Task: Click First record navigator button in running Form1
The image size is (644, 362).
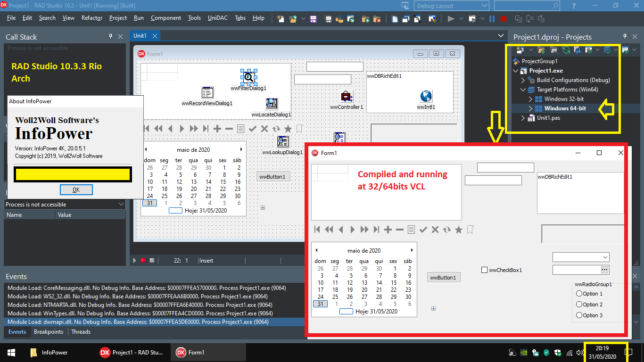Action: coord(317,230)
